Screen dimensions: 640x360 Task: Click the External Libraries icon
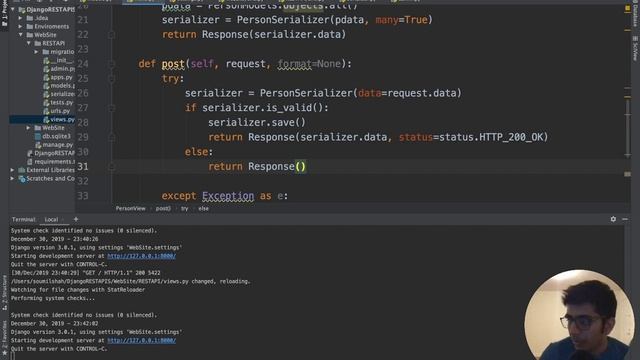[22, 170]
